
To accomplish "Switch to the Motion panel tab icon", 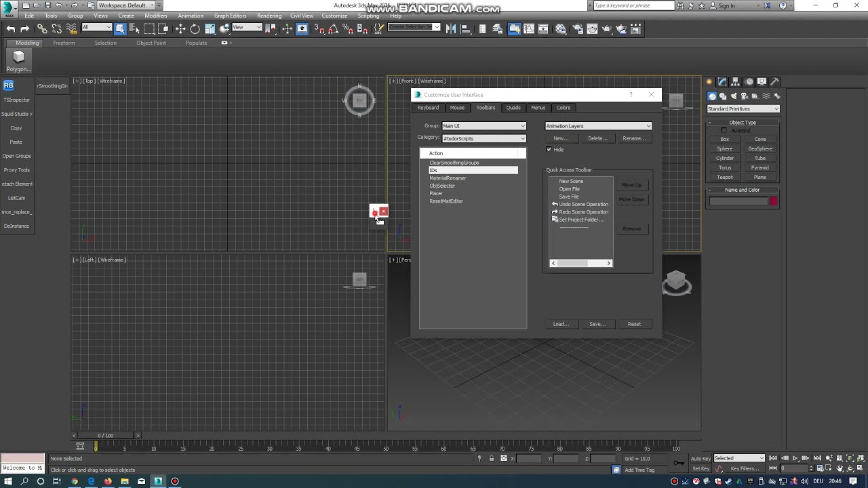I will (x=749, y=81).
